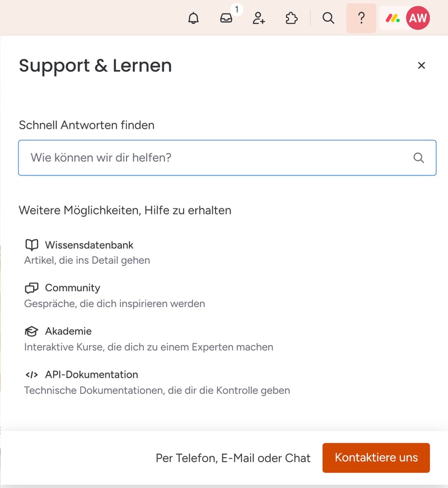The image size is (448, 488).
Task: Click the Wissensdatenbank book icon
Action: (32, 245)
